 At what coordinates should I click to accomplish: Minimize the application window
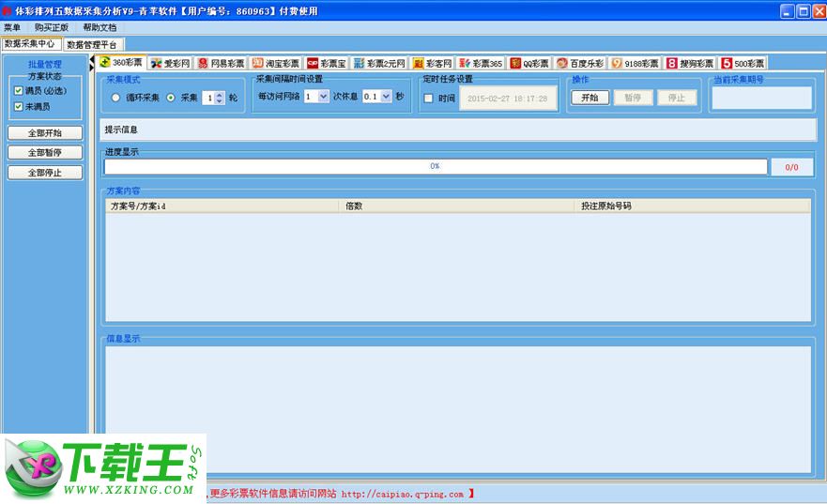pos(787,11)
